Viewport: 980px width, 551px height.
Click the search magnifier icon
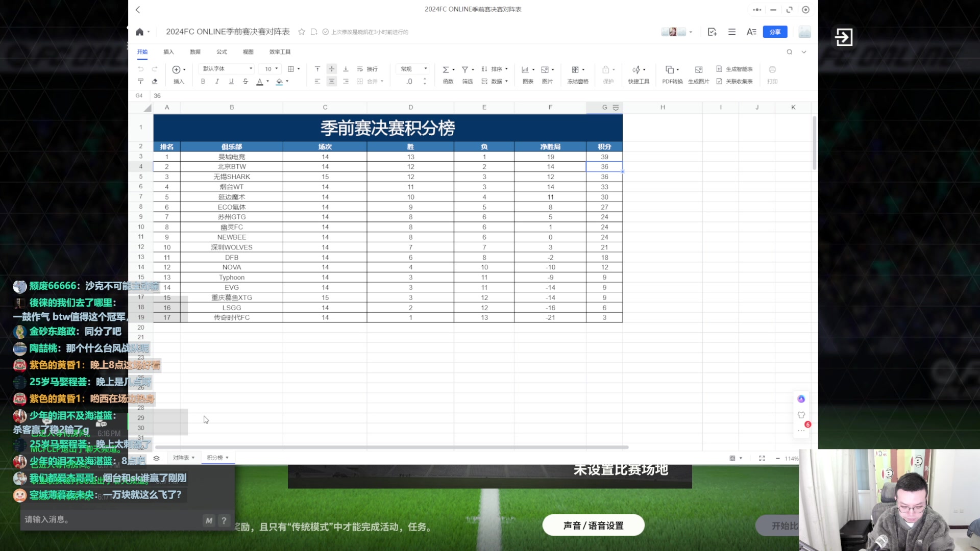[789, 52]
